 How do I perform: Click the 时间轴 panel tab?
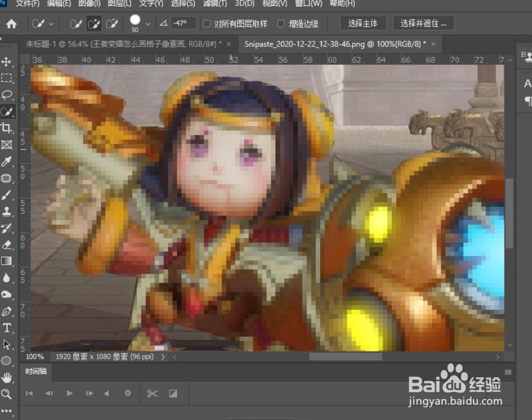pos(36,371)
